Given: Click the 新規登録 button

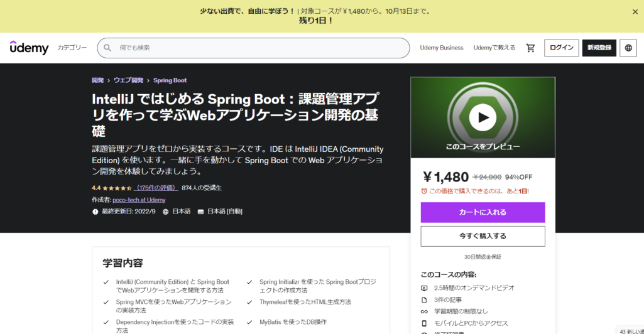Looking at the screenshot, I should pyautogui.click(x=599, y=48).
